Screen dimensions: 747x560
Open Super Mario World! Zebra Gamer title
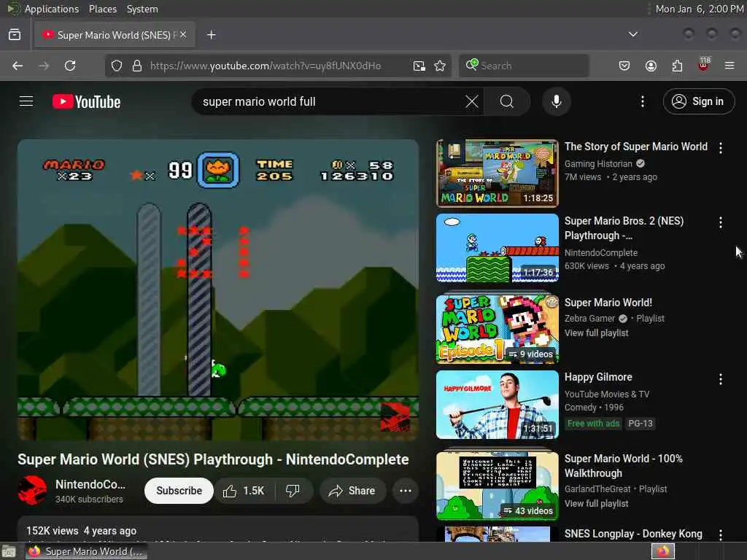608,303
